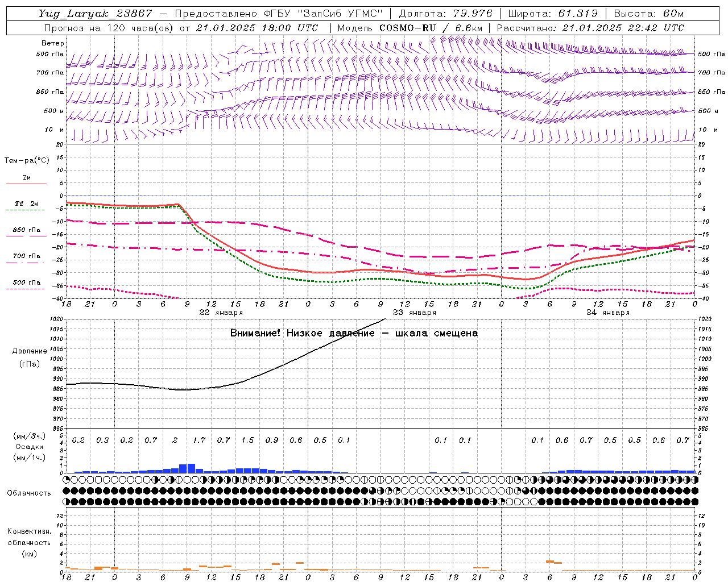Click the Облачность row label

29,493
